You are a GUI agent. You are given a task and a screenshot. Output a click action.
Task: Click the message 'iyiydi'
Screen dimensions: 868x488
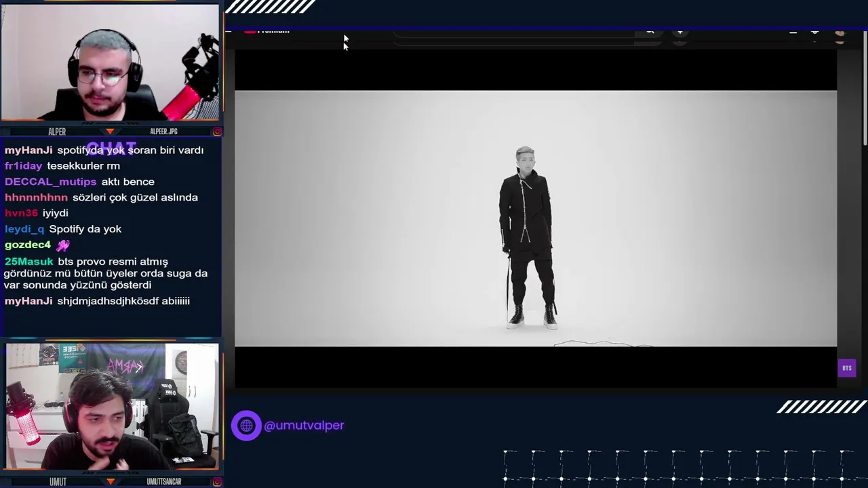pyautogui.click(x=56, y=213)
